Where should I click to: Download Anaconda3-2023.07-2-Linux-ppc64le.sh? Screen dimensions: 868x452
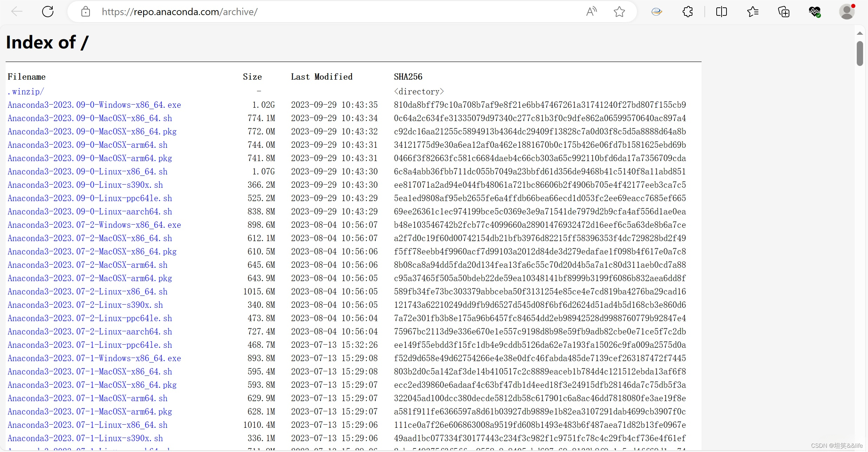click(90, 318)
